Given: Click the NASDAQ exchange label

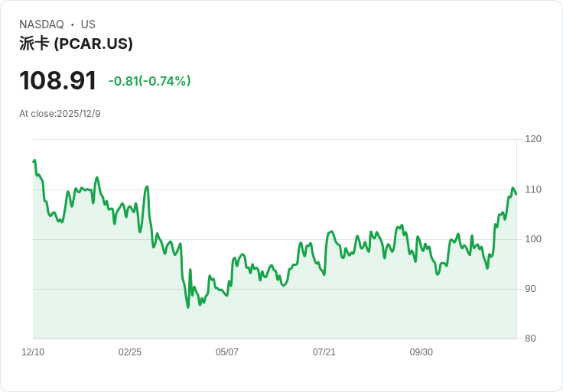Looking at the screenshot, I should (41, 24).
